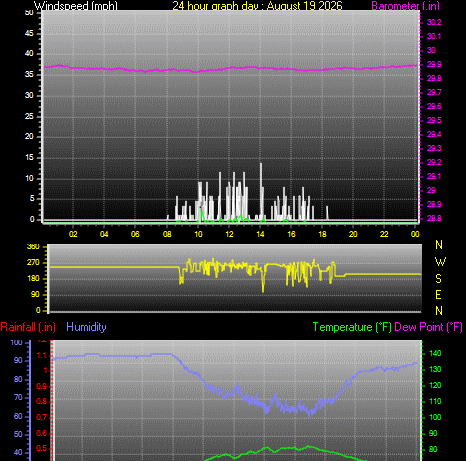Click the 29.9 value on barometer scale
Image resolution: width=466 pixels, height=461 pixels.
(x=434, y=64)
